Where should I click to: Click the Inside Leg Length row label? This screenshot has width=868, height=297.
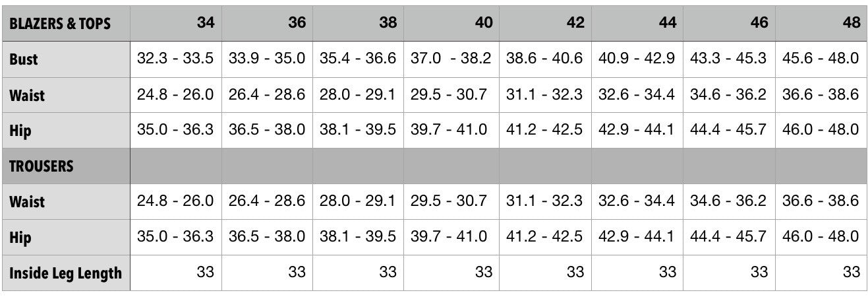65,273
